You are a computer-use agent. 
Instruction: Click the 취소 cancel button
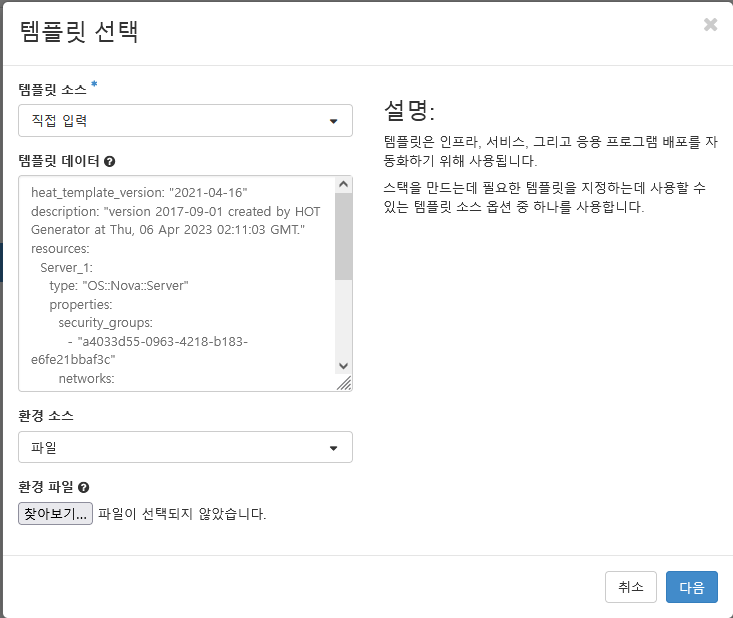[631, 587]
